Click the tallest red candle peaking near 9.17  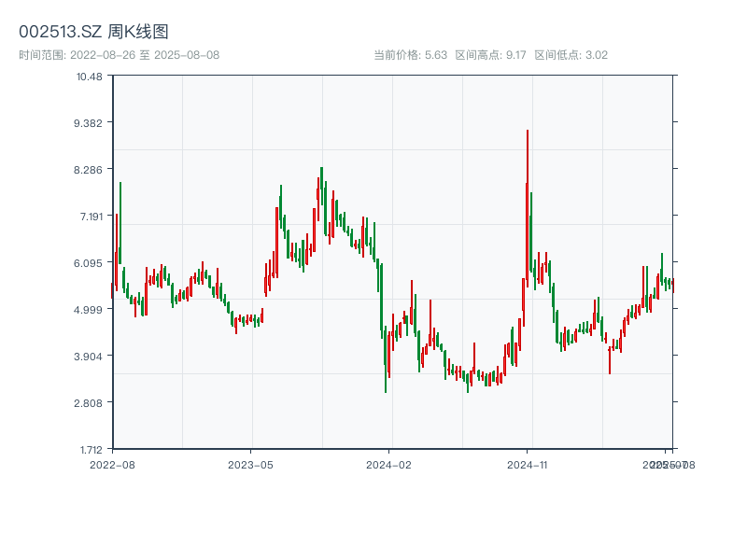tap(528, 208)
